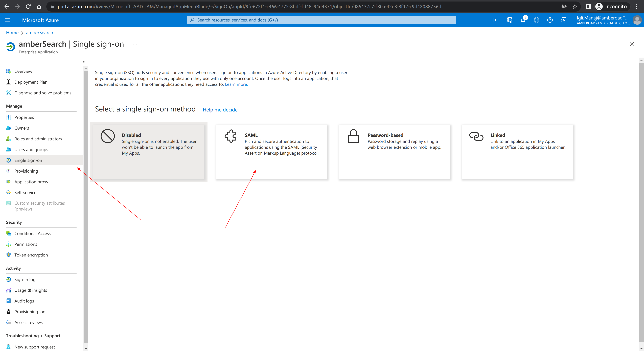Open the ellipsis menu beside the blade title

pyautogui.click(x=135, y=44)
